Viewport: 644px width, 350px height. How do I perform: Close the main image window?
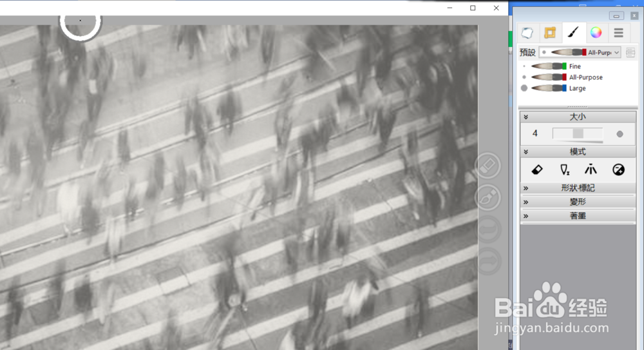coord(496,8)
